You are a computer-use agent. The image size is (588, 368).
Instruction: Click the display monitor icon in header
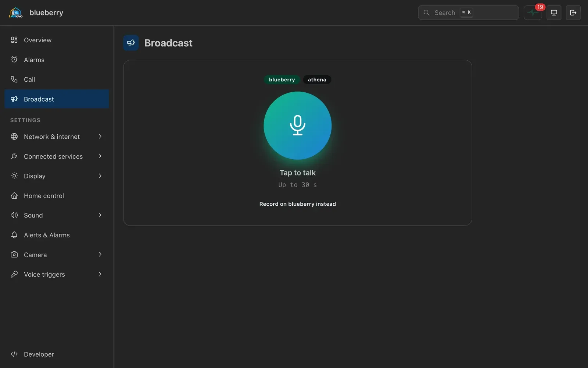point(554,13)
